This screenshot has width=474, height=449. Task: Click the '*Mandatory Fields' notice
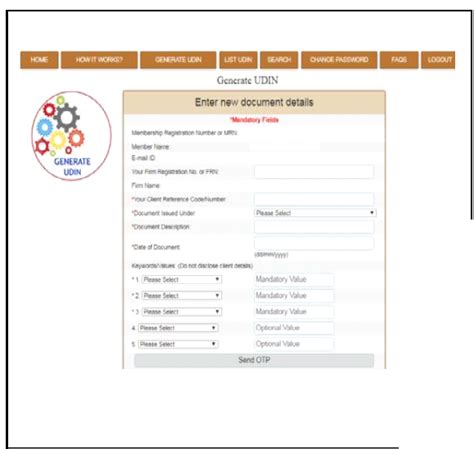[254, 120]
